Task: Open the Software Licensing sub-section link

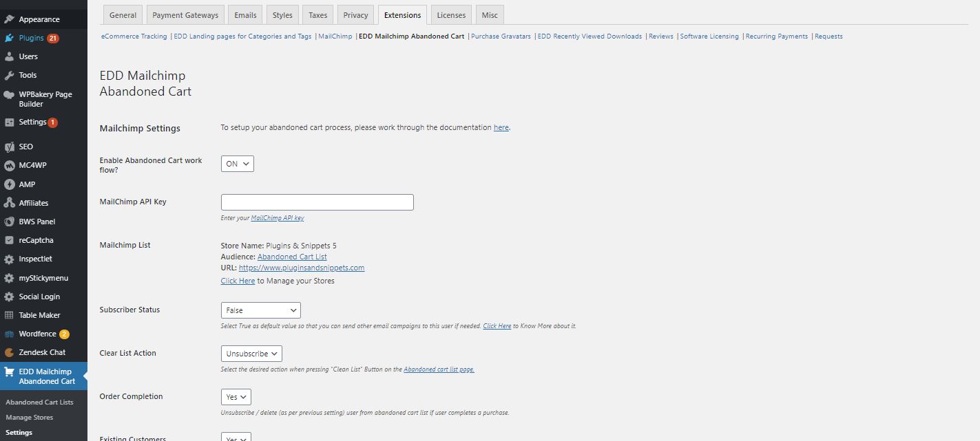Action: click(x=709, y=36)
